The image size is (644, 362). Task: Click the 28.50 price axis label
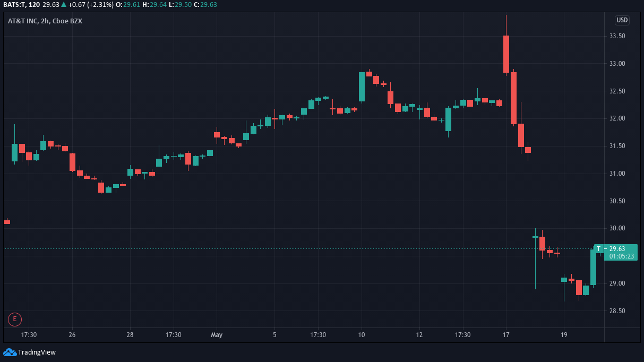coord(617,311)
